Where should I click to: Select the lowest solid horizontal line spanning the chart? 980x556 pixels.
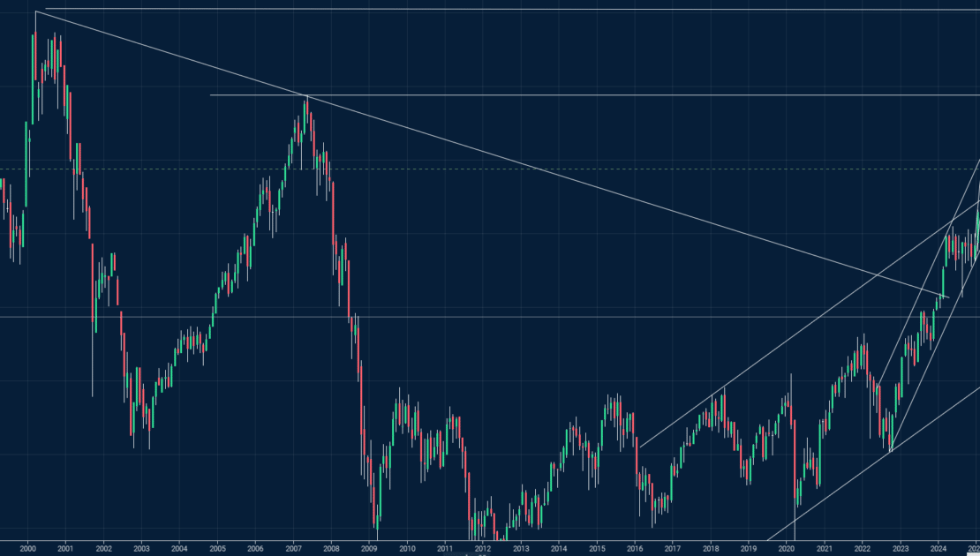click(x=530, y=316)
